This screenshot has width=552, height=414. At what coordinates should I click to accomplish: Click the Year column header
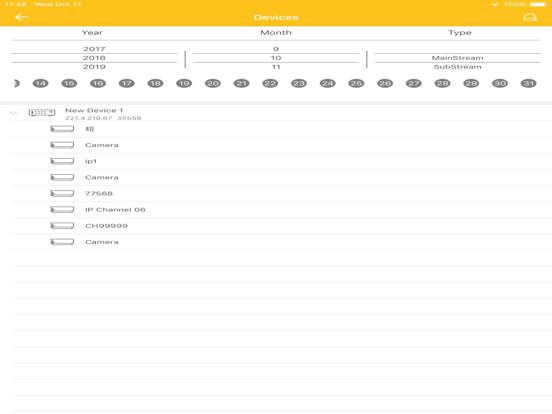click(x=92, y=32)
